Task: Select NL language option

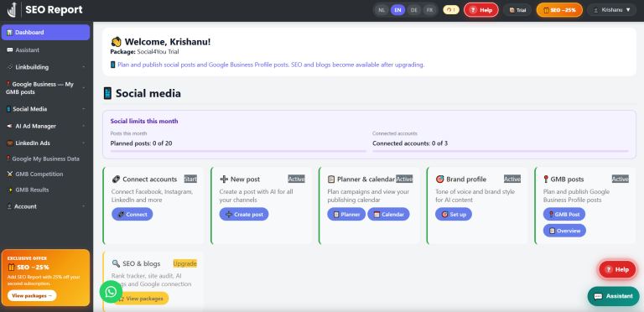Action: point(382,10)
